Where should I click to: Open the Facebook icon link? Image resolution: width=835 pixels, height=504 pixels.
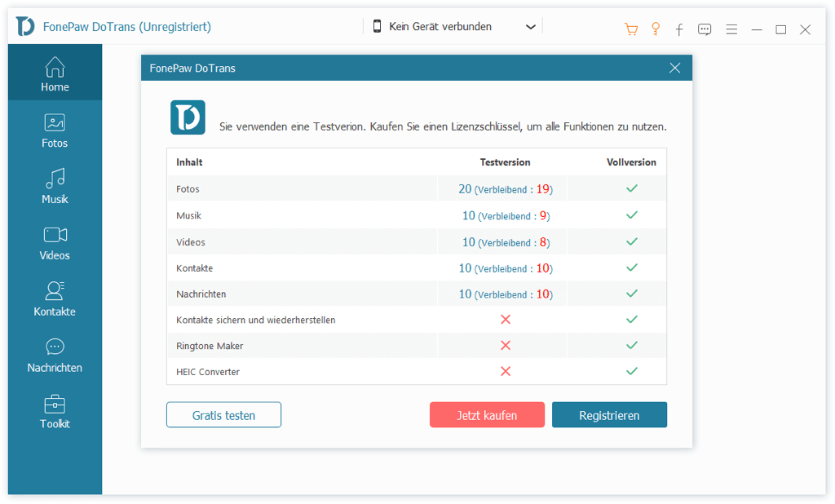point(679,29)
